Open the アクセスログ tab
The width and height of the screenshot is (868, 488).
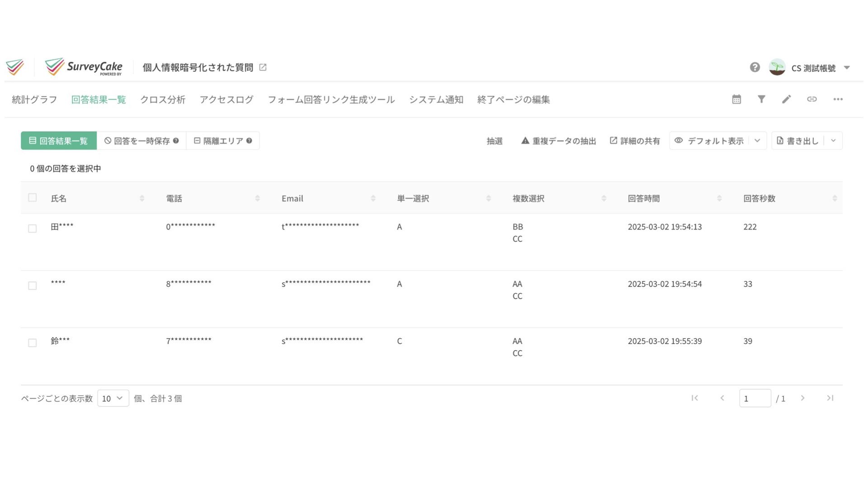tap(226, 99)
